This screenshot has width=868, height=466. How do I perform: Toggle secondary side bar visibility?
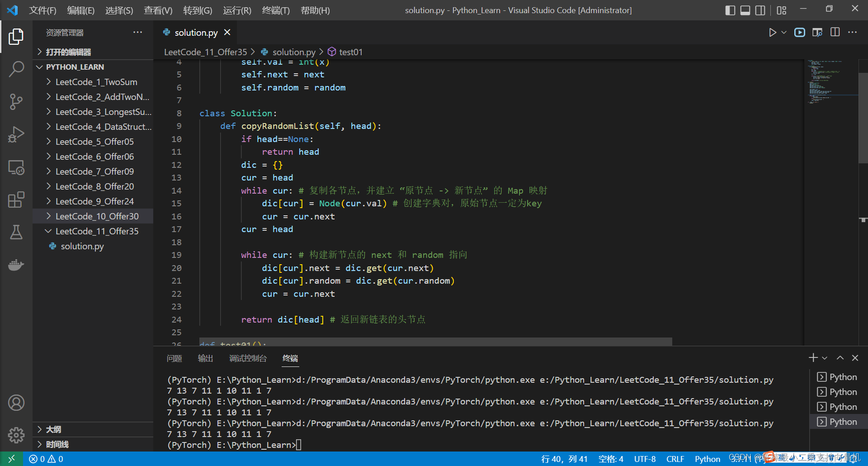pyautogui.click(x=760, y=10)
